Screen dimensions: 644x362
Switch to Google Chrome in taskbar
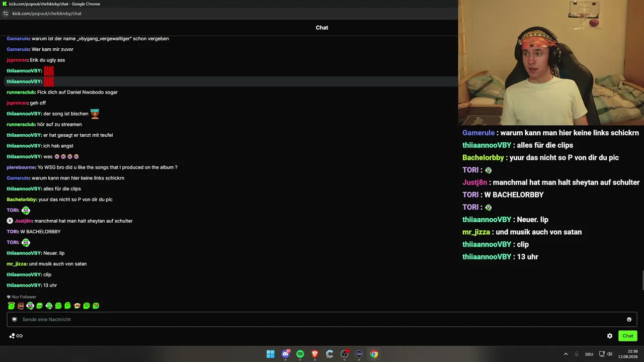coord(374,354)
